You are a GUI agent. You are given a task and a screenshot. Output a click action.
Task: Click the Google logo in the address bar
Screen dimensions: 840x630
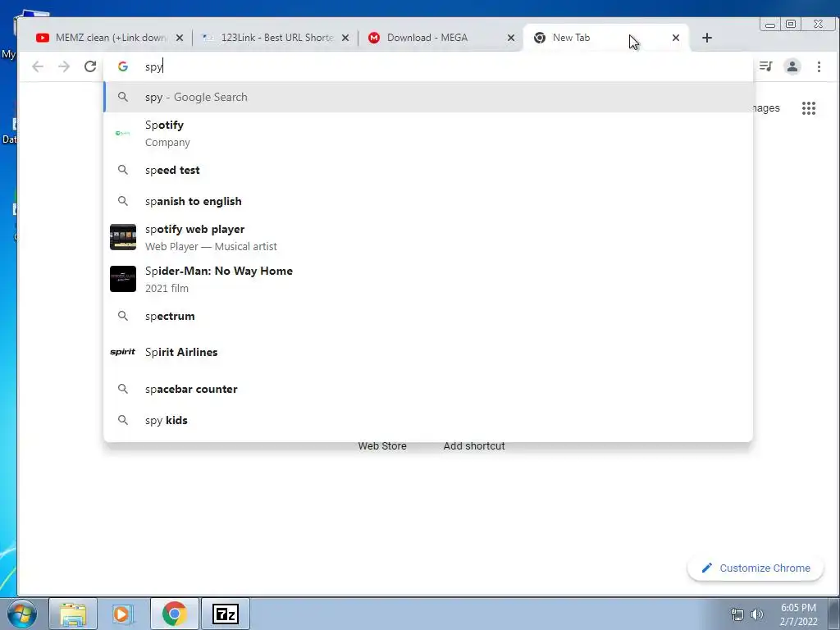(x=123, y=66)
